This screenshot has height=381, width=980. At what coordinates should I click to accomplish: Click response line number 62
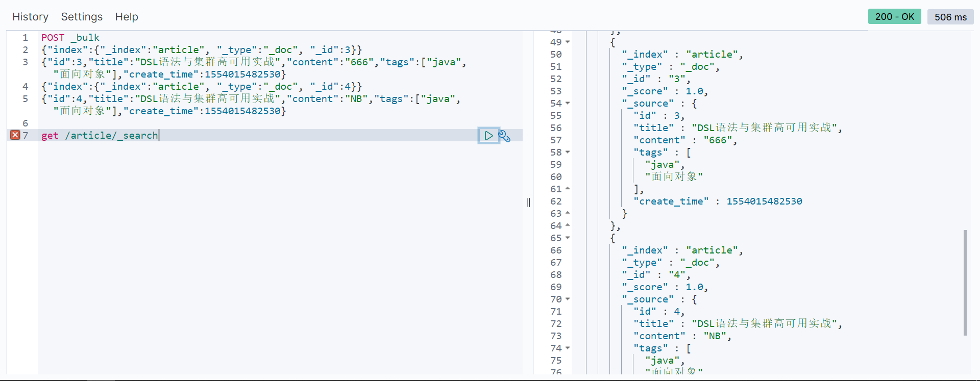(x=556, y=201)
